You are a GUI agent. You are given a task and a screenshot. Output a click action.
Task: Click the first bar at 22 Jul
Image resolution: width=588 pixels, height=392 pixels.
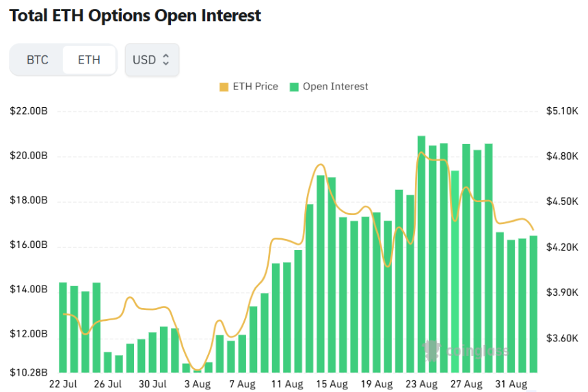[63, 326]
